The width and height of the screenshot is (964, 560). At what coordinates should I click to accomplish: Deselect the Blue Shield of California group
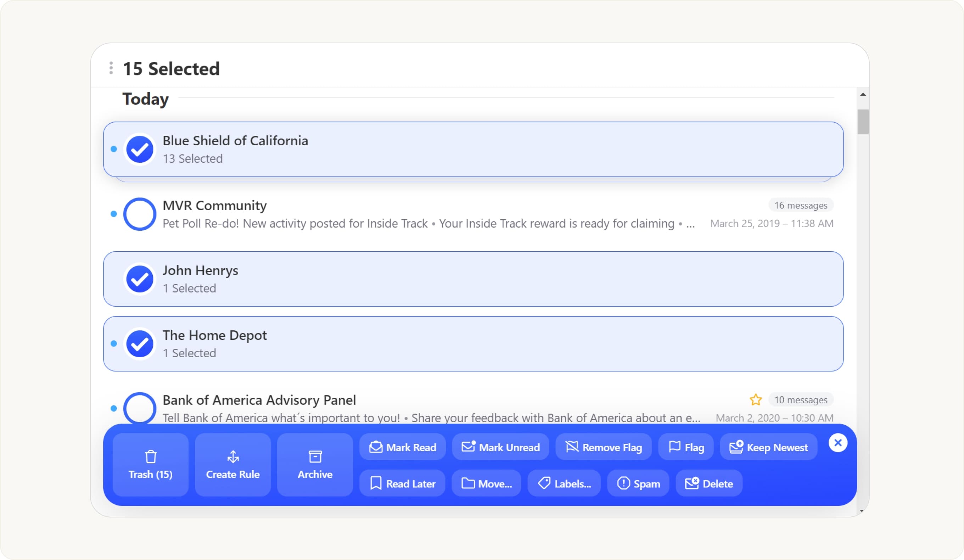140,149
